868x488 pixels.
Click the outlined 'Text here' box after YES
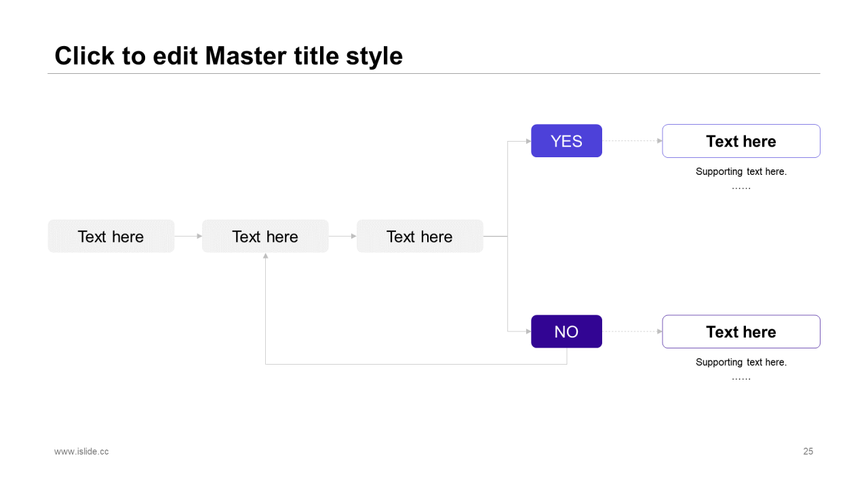(x=741, y=141)
